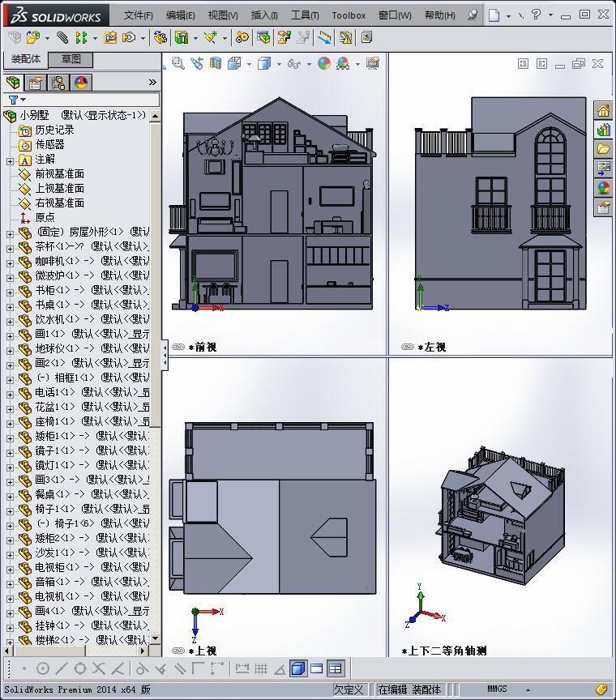Expand the 茶杯<1> component node
The height and width of the screenshot is (700, 616).
click(x=10, y=249)
